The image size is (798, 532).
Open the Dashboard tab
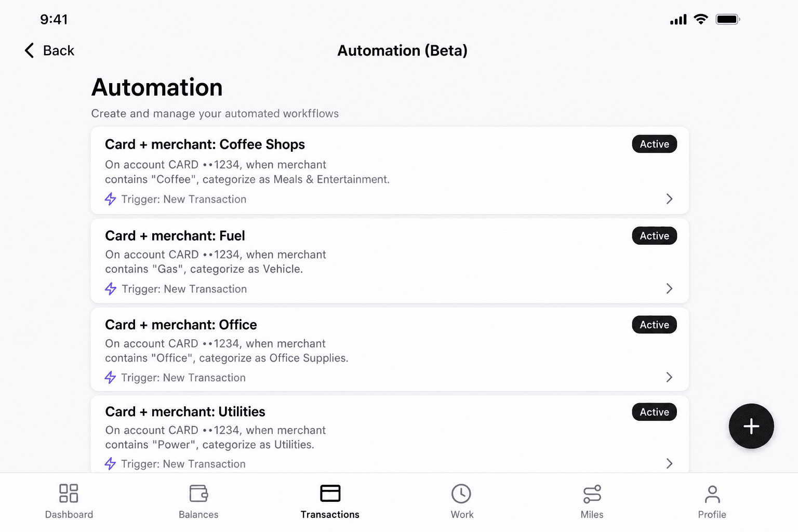(69, 501)
